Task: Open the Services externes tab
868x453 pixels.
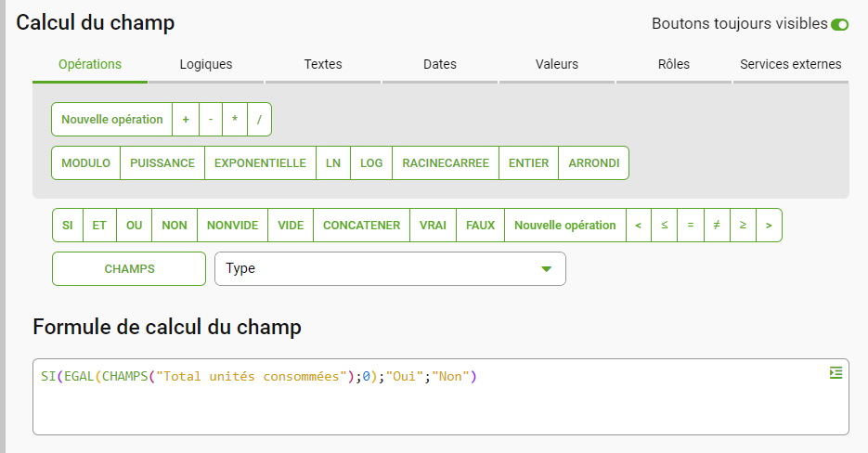Action: point(791,64)
